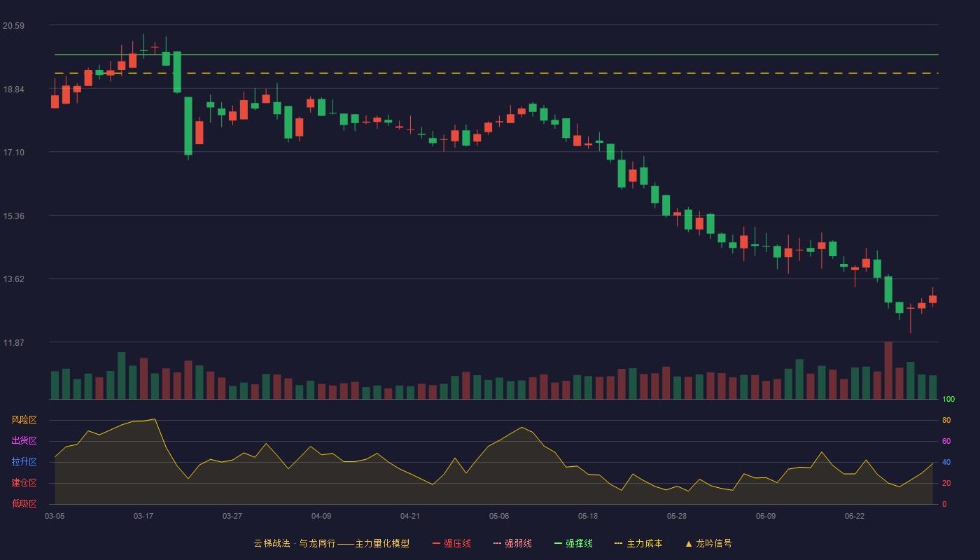Click the 06-22 date label
980x560 pixels.
coord(855,516)
